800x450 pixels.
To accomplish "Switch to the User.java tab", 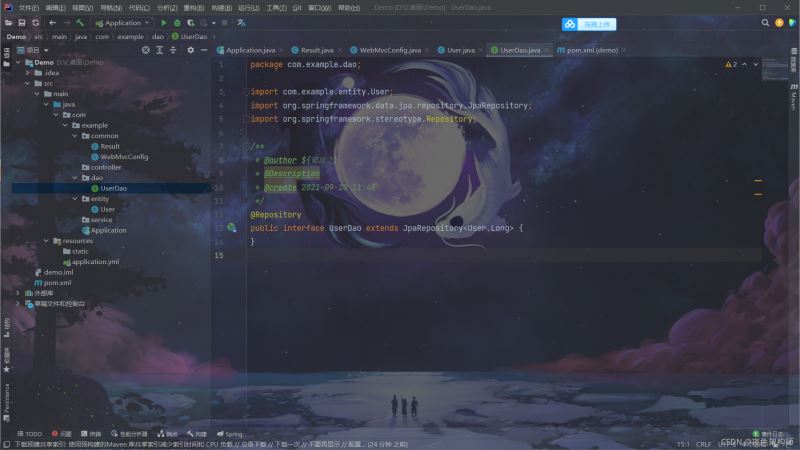I will (x=460, y=50).
